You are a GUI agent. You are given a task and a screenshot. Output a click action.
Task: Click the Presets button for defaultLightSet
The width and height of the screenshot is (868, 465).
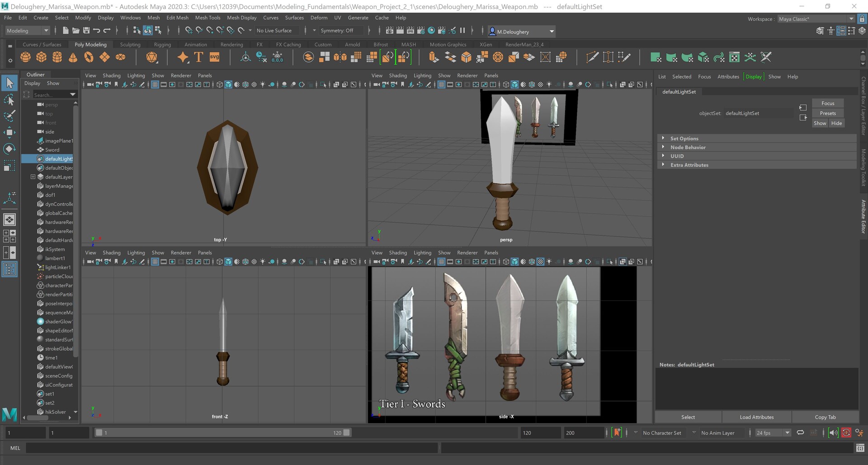(827, 113)
